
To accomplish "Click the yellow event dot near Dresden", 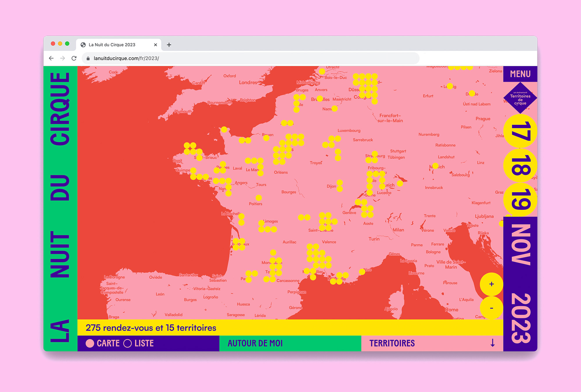I will click(x=472, y=93).
